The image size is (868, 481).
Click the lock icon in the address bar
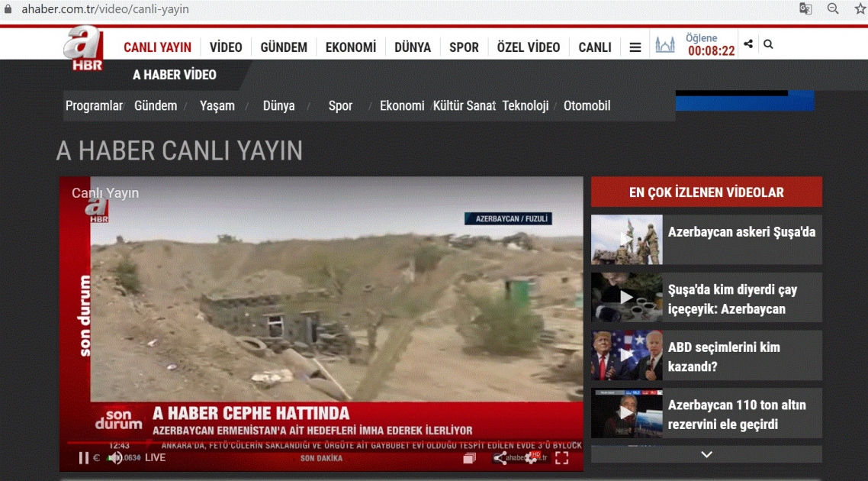[x=8, y=9]
